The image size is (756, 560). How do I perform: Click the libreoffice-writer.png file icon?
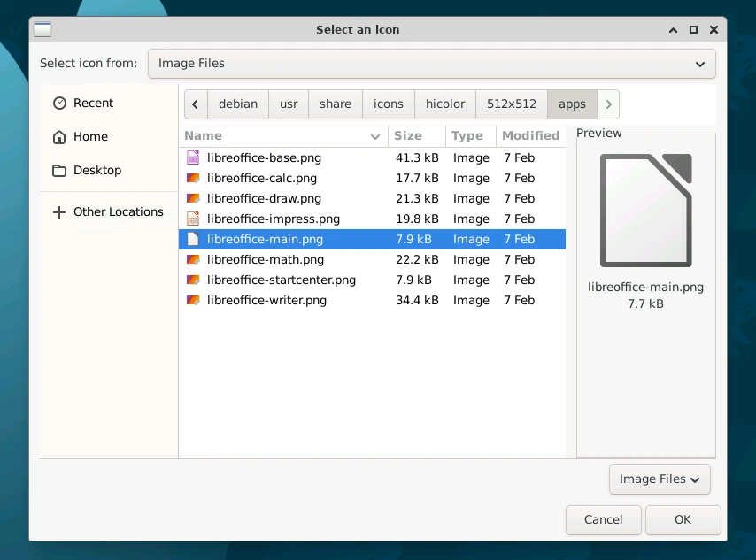(193, 300)
